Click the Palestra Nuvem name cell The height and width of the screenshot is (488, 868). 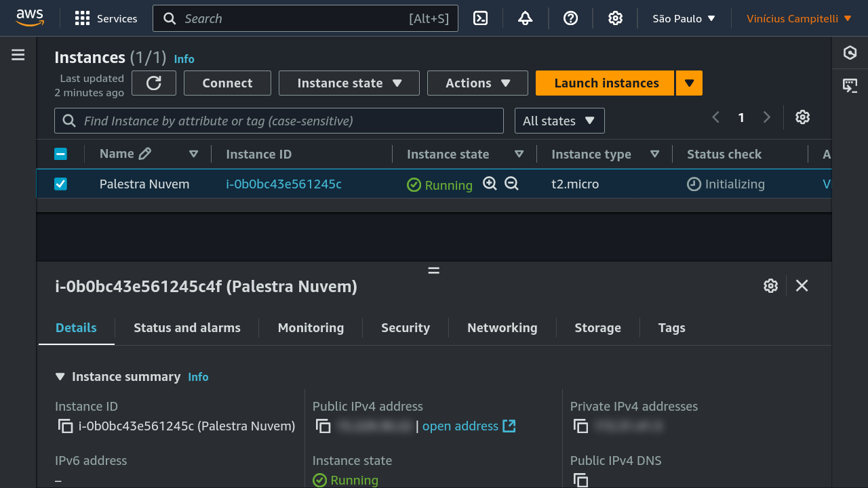pyautogui.click(x=144, y=184)
